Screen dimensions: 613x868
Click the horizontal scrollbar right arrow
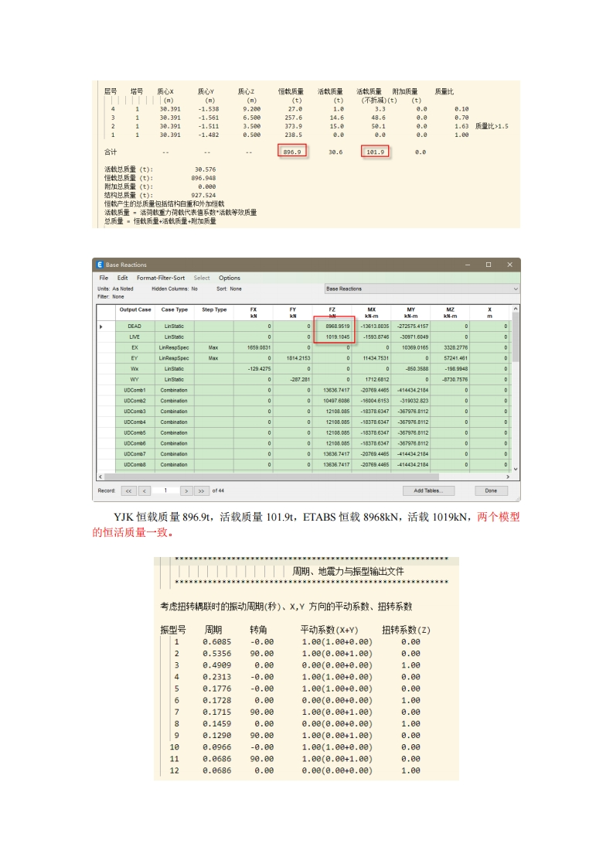508,477
